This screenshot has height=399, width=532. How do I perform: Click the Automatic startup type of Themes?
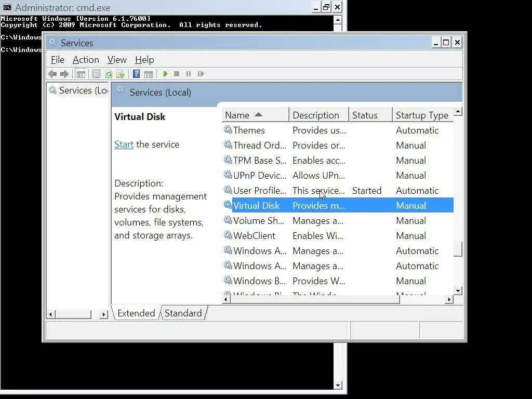coord(417,130)
